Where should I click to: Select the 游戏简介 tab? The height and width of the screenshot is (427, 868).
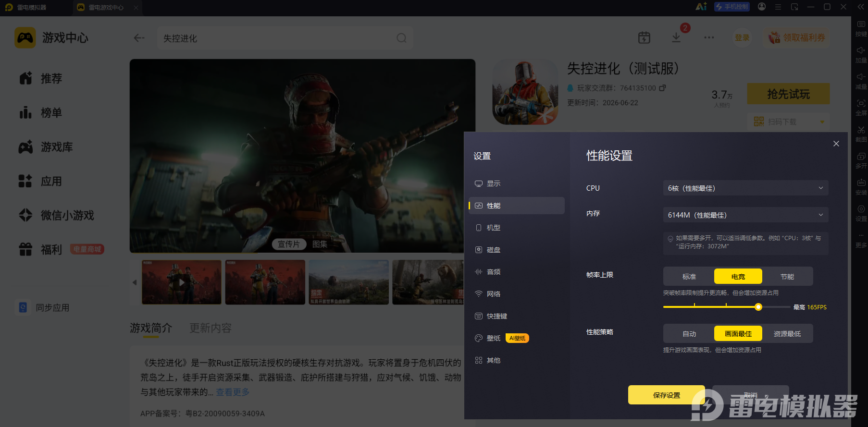(151, 328)
